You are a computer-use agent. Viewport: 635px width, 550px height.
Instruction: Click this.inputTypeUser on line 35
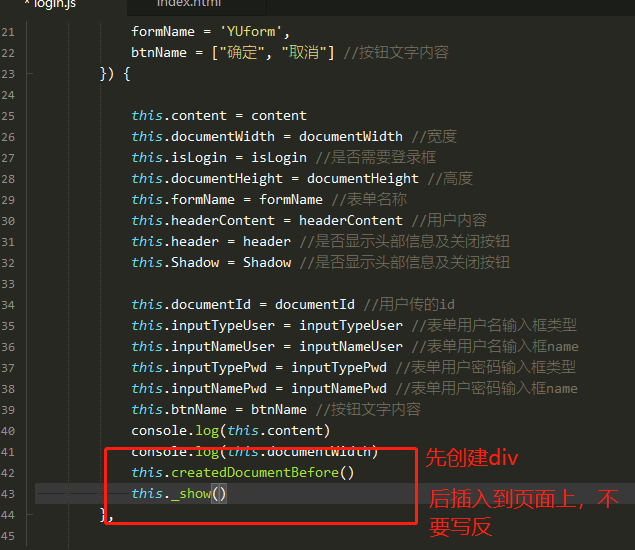coord(203,326)
